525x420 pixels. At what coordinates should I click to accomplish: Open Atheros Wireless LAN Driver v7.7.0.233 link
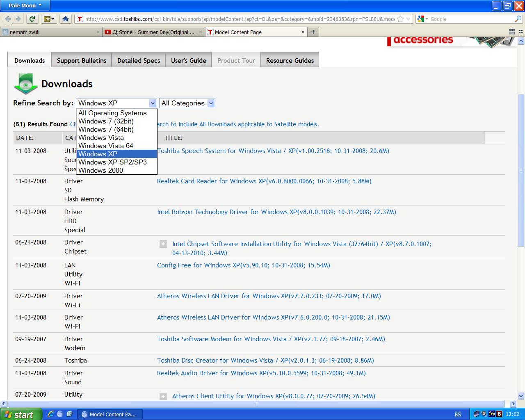coord(269,296)
